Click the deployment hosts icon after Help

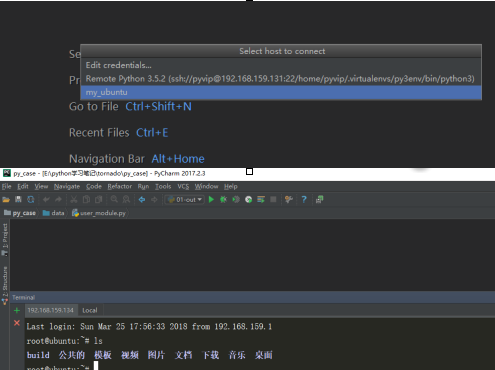319,199
